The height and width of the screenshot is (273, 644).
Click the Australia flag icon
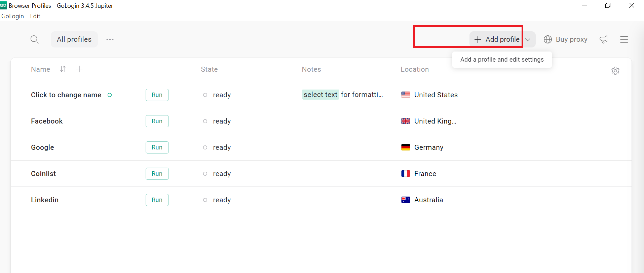tap(406, 200)
